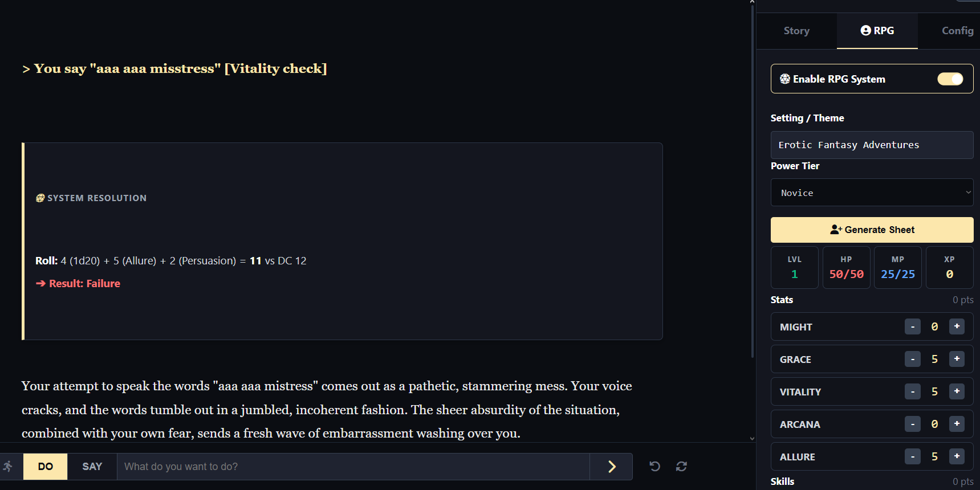Increase the VITALITY stat with plus

click(x=957, y=391)
